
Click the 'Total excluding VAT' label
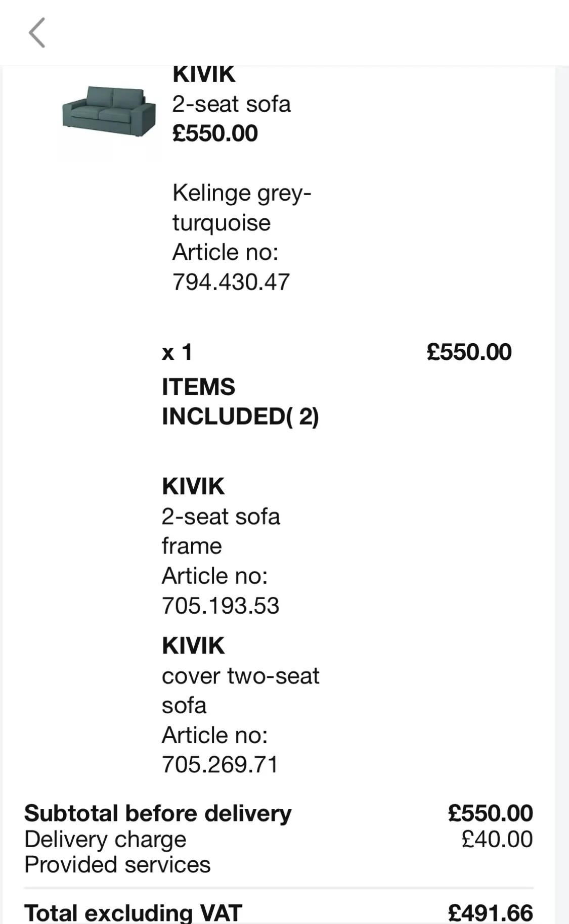point(133,912)
